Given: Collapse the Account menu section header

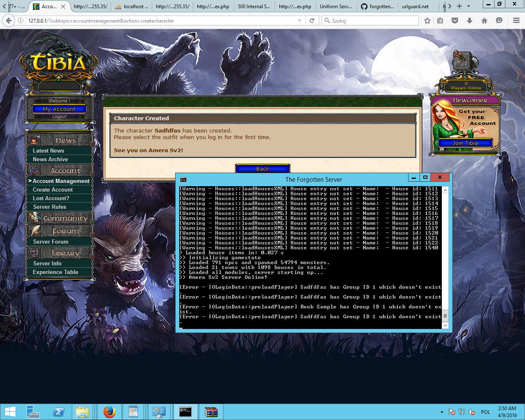Looking at the screenshot, I should coord(60,170).
